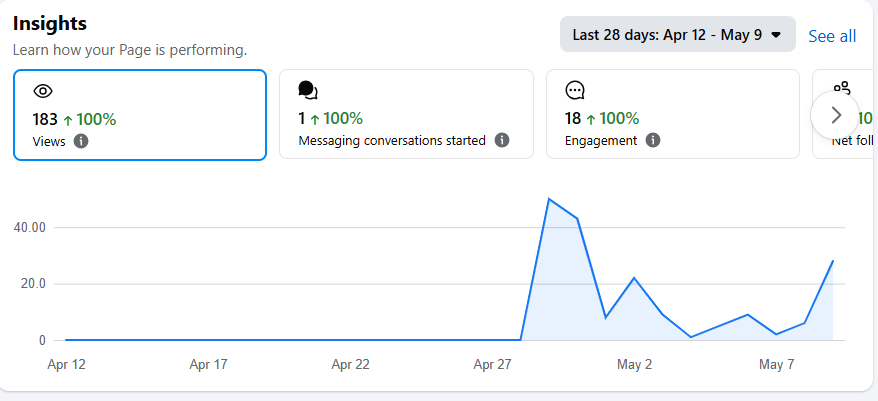Click the highest peak point on views chart
Viewport: 878px width, 401px height.
point(549,199)
